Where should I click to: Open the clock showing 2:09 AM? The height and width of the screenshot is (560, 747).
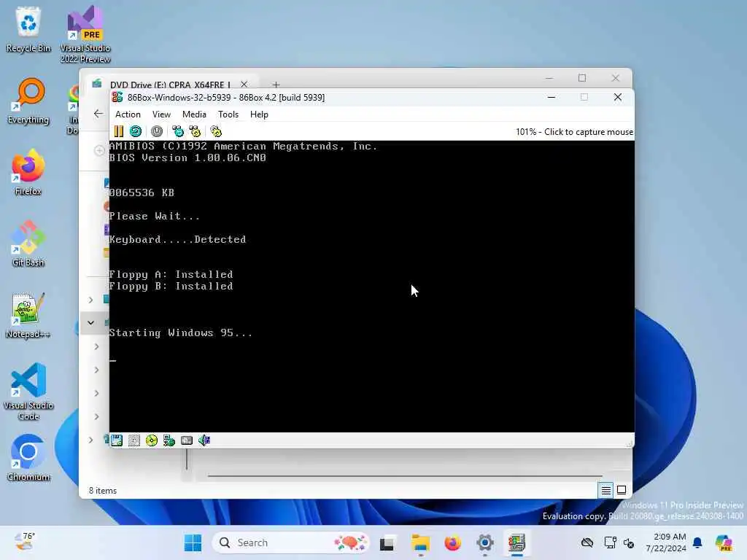[x=666, y=542]
